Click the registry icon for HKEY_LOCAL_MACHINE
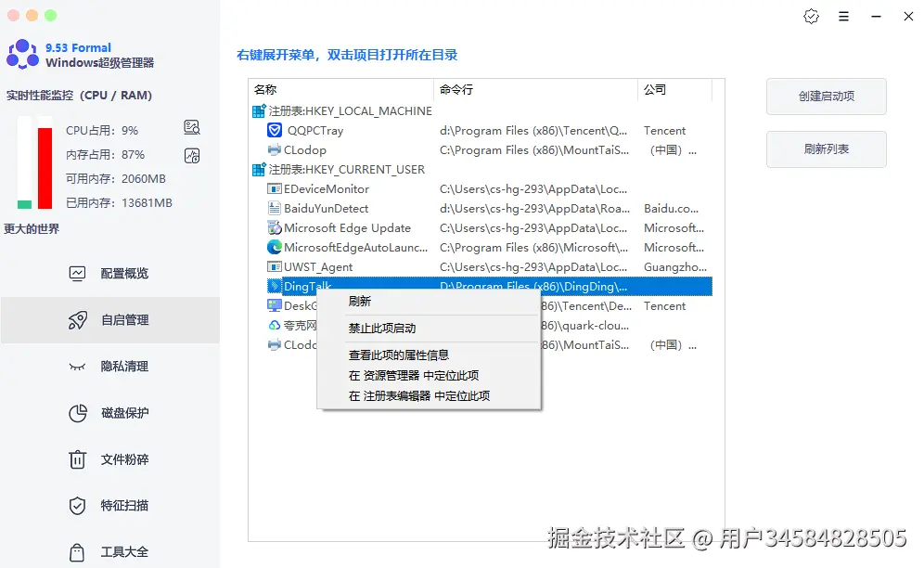Screen dimensions: 924x568 click(259, 110)
